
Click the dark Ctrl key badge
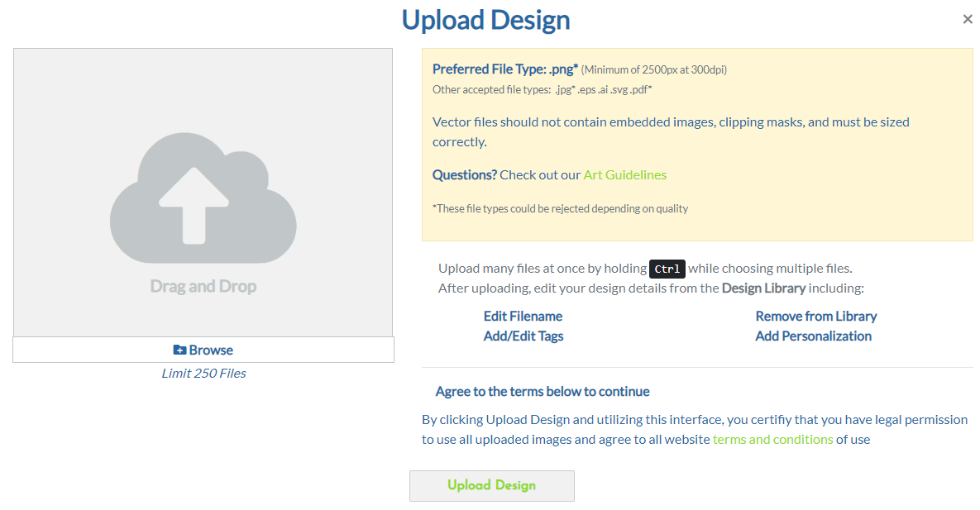tap(667, 269)
